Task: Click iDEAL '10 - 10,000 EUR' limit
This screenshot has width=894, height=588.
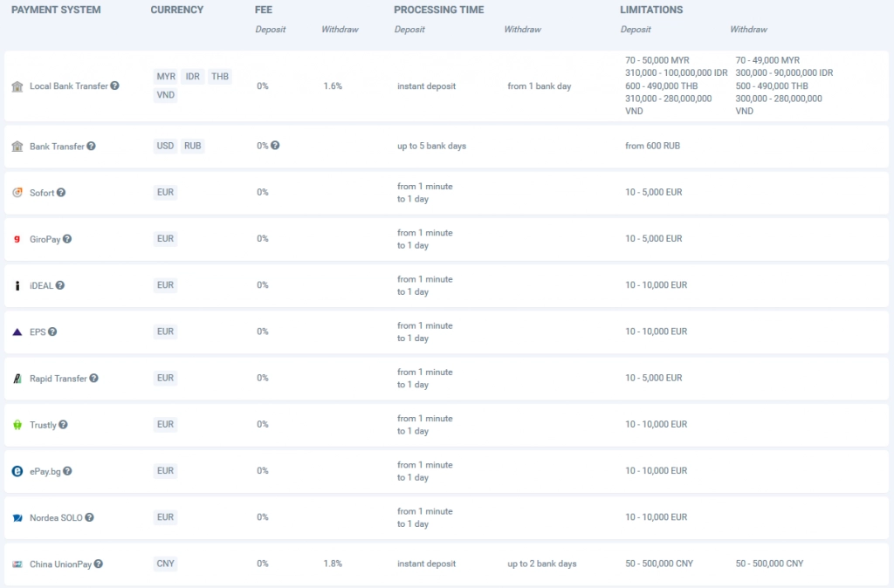Action: [x=657, y=285]
